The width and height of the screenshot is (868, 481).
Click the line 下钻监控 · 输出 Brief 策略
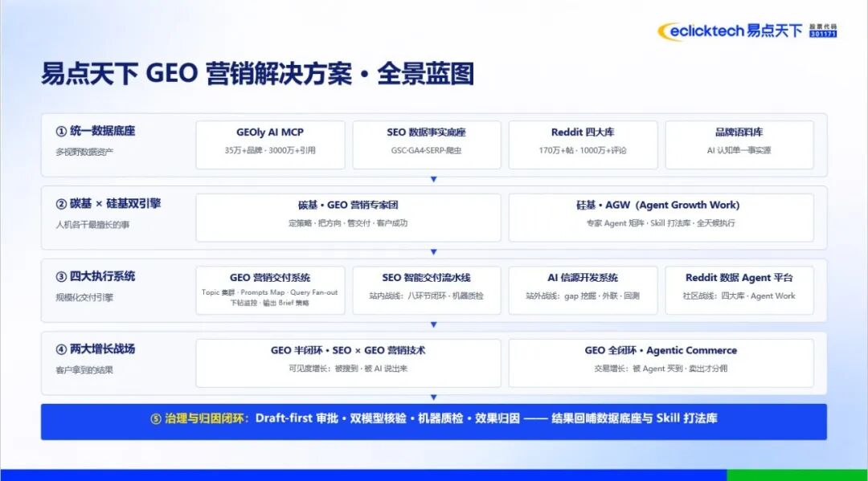click(269, 303)
